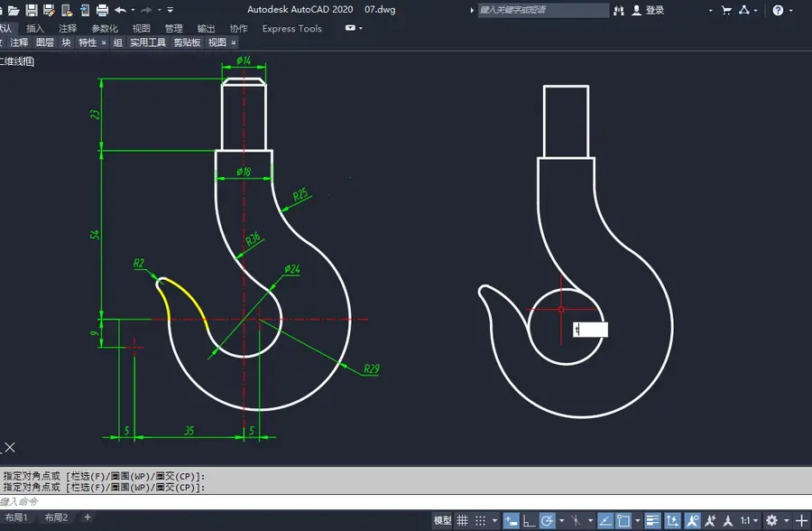Select the 视图 ribbon tab
This screenshot has width=812, height=531.
click(x=141, y=29)
